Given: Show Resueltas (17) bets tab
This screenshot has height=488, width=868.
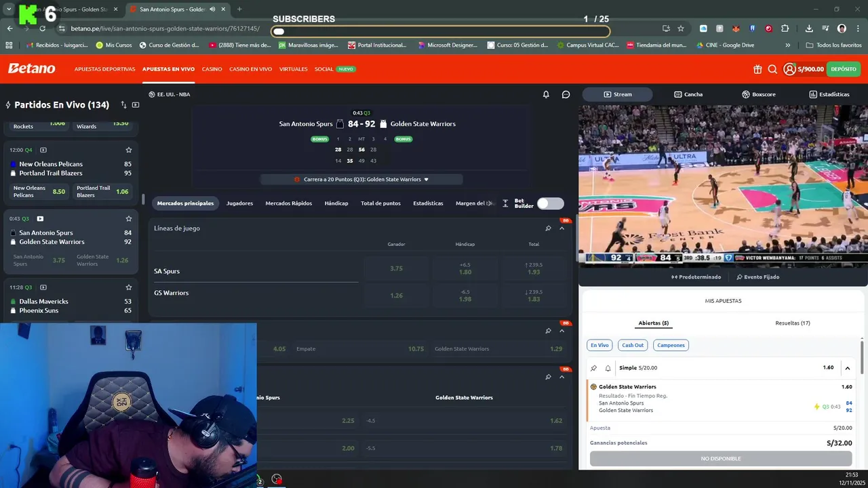Looking at the screenshot, I should 793,323.
